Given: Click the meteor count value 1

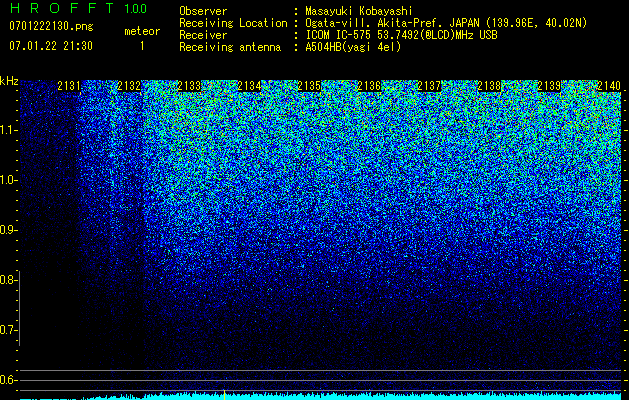Looking at the screenshot, I should [142, 46].
